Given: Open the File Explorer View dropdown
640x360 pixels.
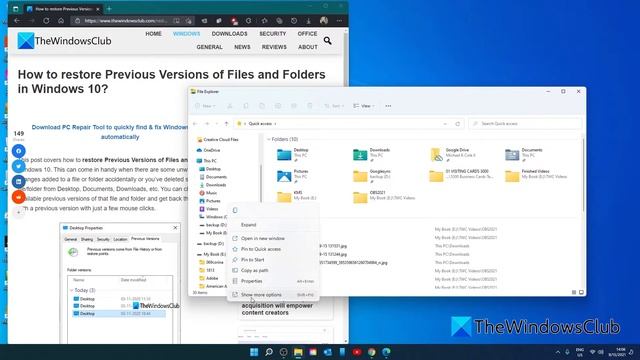Looking at the screenshot, I should click(x=363, y=106).
